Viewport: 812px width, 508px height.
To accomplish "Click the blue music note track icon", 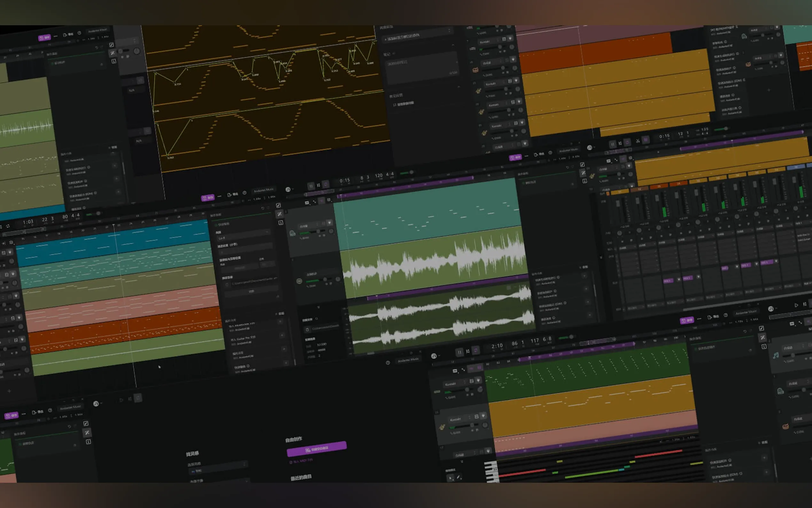I will tap(776, 355).
